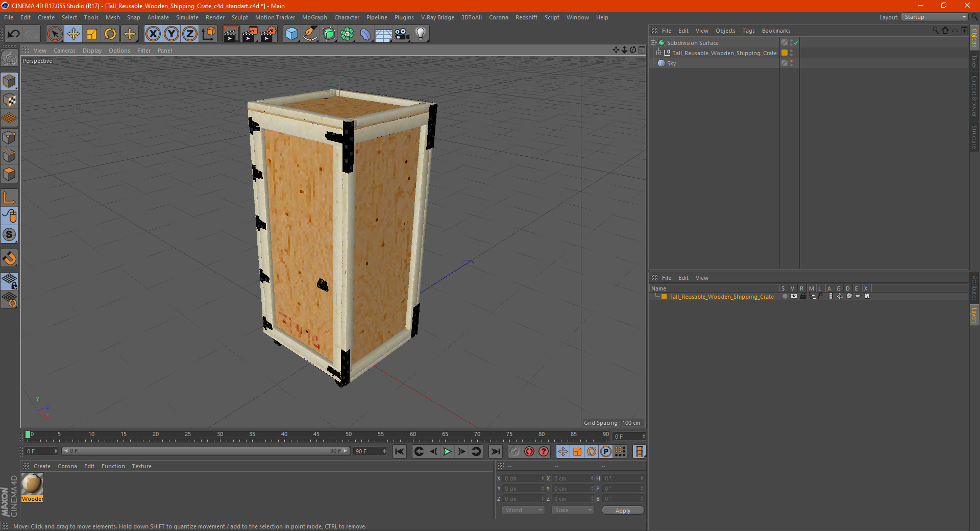Enable the Axis mode L icon
980x531 pixels.
[10, 198]
